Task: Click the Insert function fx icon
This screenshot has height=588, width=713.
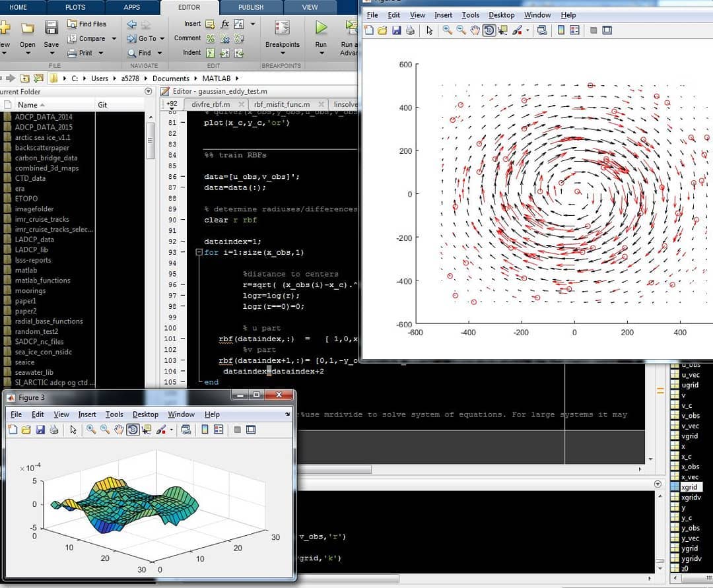Action: (224, 24)
